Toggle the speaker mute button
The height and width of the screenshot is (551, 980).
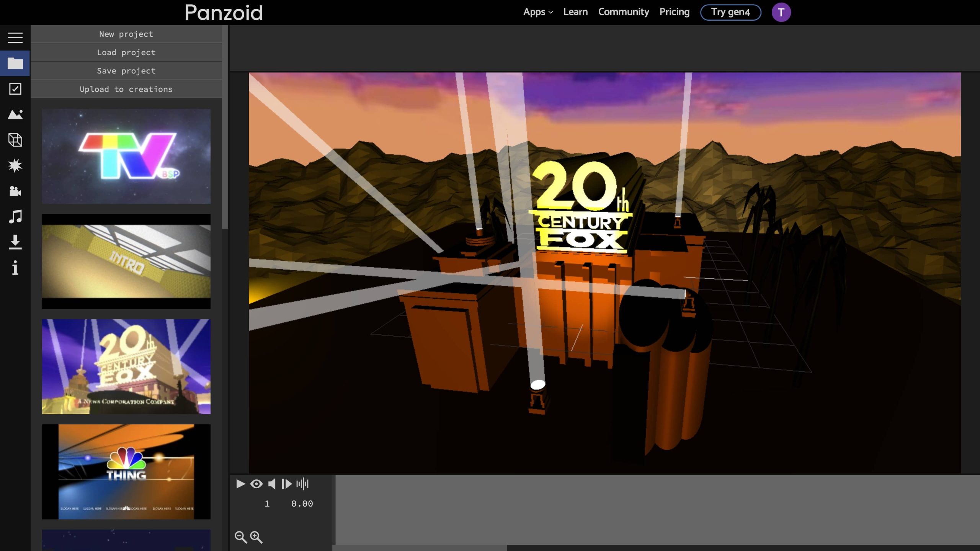pyautogui.click(x=272, y=484)
